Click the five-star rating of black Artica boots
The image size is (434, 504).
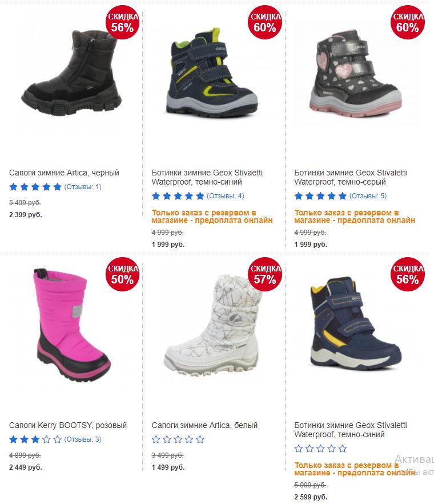(35, 187)
